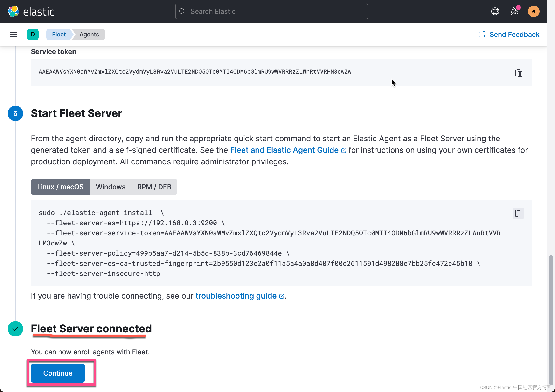The image size is (555, 392).
Task: Open the hamburger navigation menu
Action: tap(13, 34)
